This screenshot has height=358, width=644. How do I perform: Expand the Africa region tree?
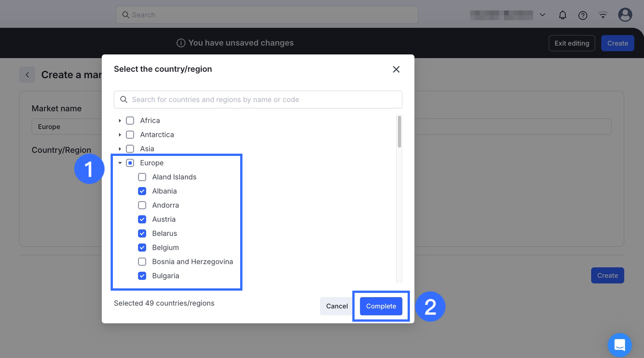point(120,121)
